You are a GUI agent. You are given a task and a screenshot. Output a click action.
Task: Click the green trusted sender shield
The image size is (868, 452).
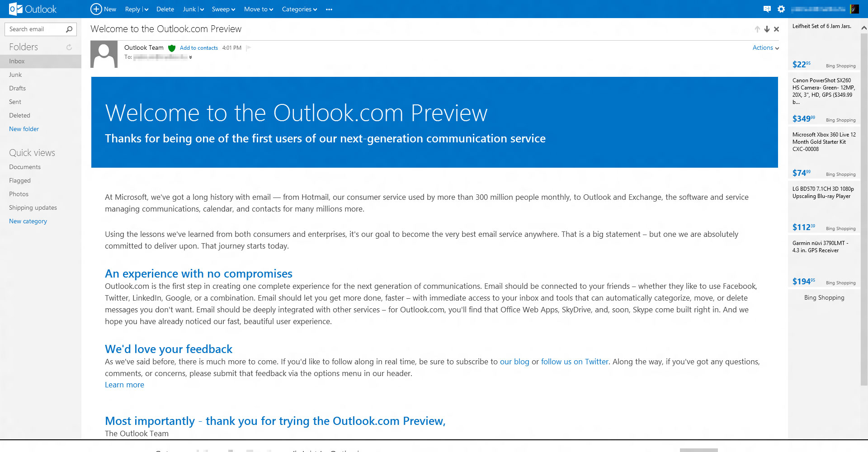point(172,48)
